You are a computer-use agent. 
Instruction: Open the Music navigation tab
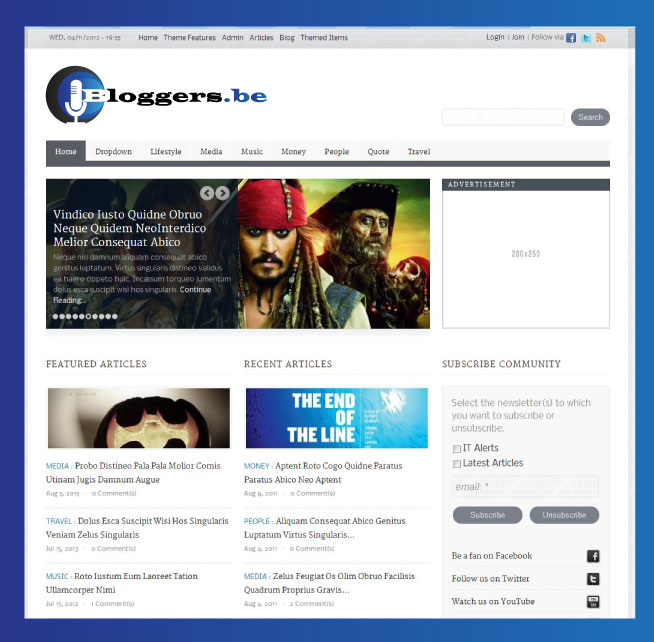pyautogui.click(x=252, y=152)
